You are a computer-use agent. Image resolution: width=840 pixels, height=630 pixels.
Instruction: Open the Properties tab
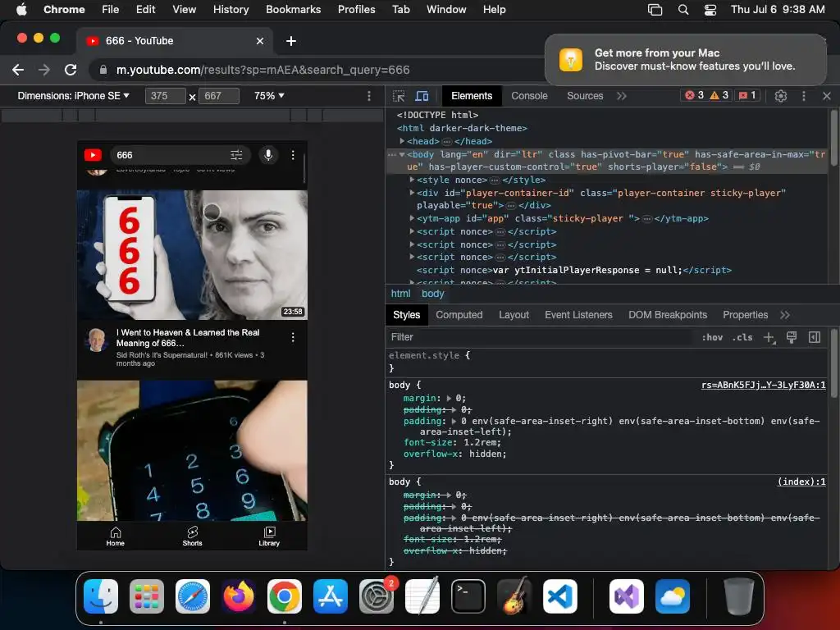point(745,315)
